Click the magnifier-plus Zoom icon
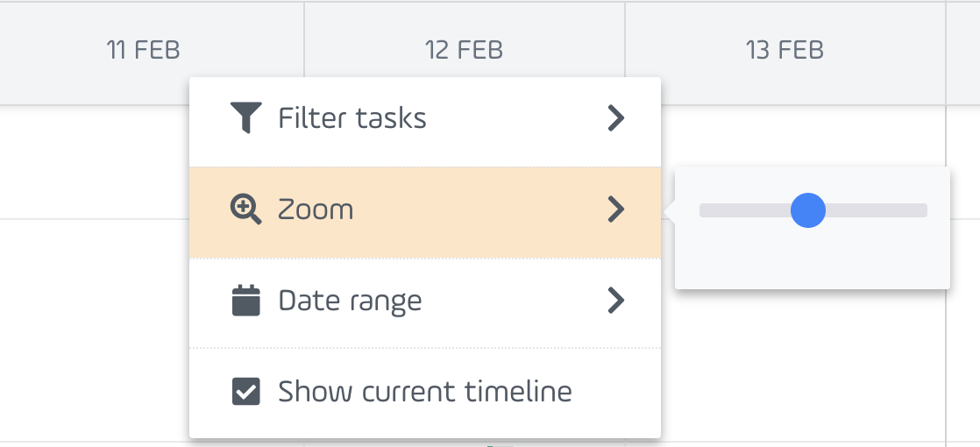 (x=245, y=209)
